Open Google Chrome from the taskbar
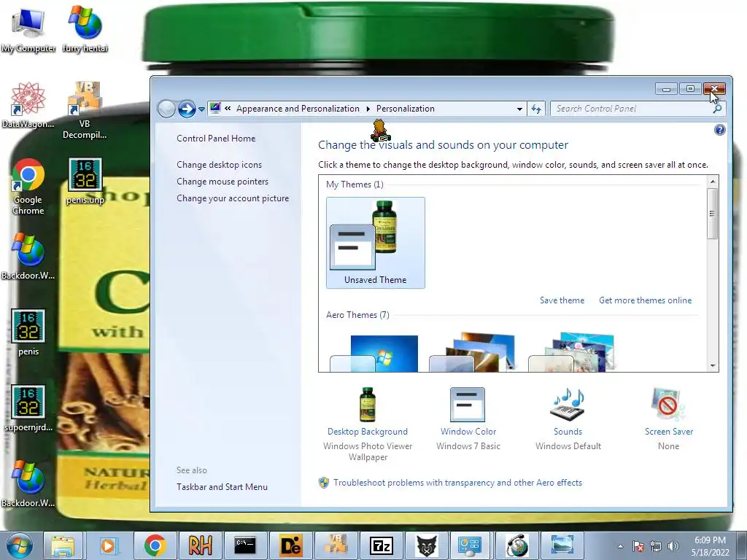The height and width of the screenshot is (560, 747). (155, 545)
